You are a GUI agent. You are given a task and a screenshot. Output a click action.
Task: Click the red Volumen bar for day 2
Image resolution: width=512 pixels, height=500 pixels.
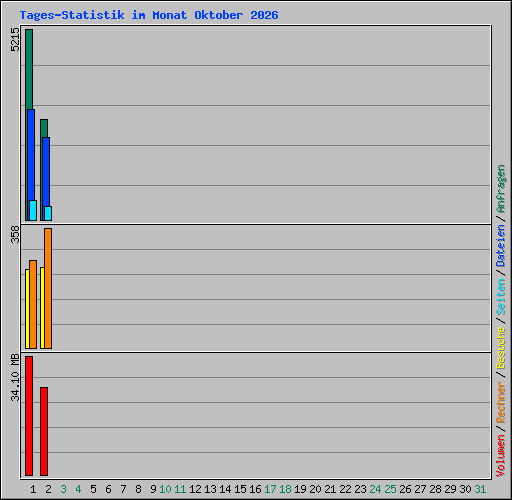click(x=44, y=431)
